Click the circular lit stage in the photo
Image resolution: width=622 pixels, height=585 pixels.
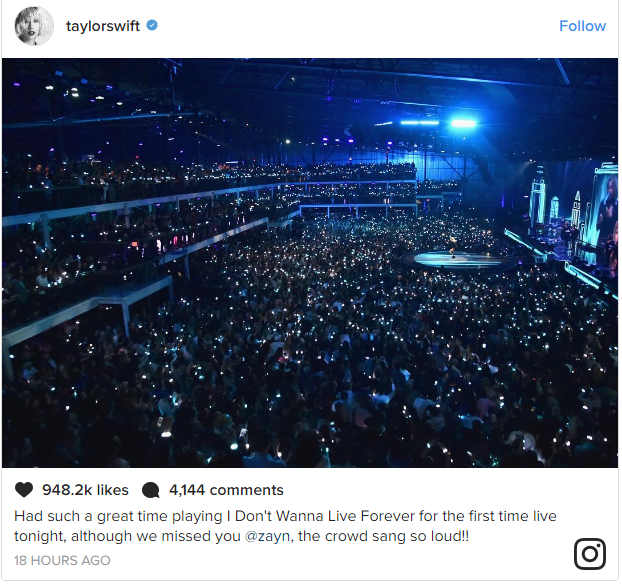point(458,259)
